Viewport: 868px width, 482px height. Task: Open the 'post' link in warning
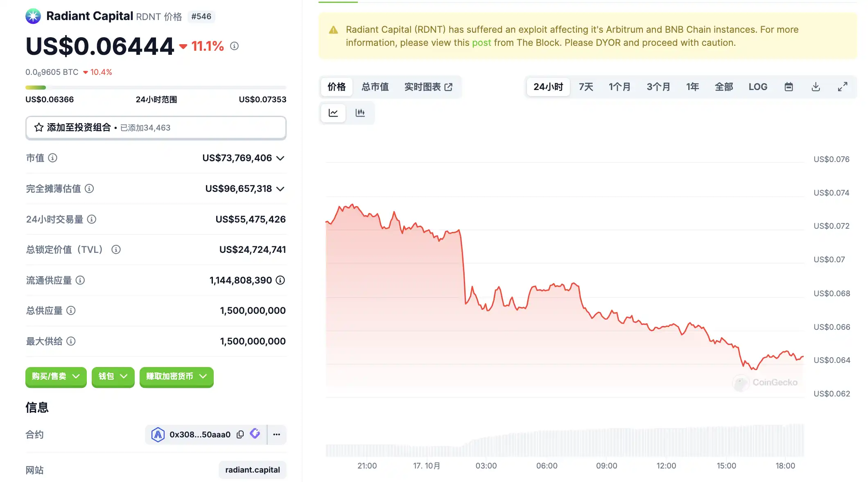click(x=481, y=43)
